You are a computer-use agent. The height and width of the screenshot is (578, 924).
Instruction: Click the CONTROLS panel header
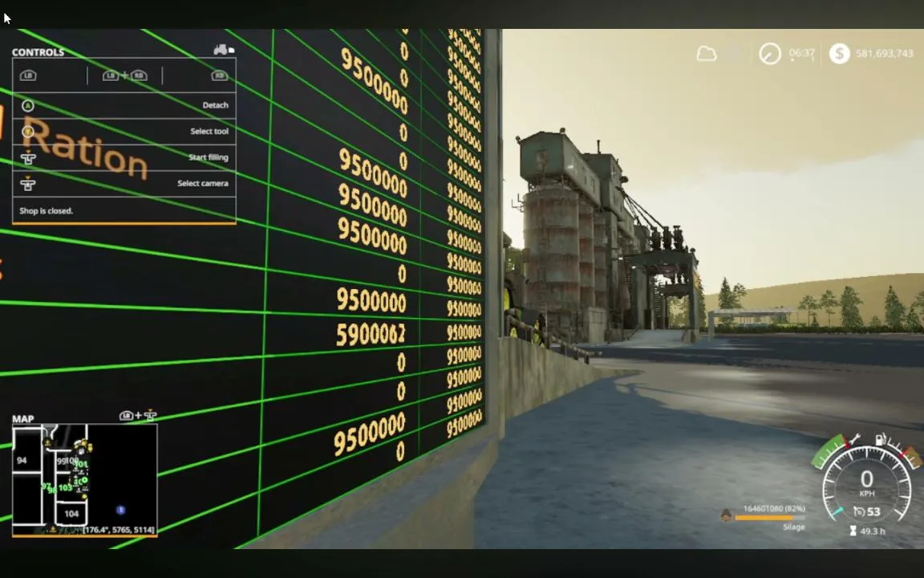(38, 52)
